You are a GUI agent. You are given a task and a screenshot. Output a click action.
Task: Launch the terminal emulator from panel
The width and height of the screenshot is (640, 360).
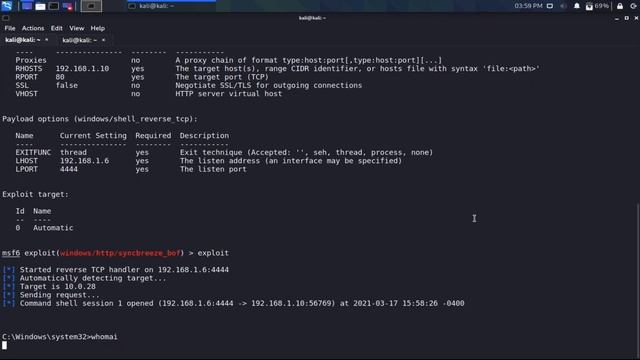(x=54, y=6)
